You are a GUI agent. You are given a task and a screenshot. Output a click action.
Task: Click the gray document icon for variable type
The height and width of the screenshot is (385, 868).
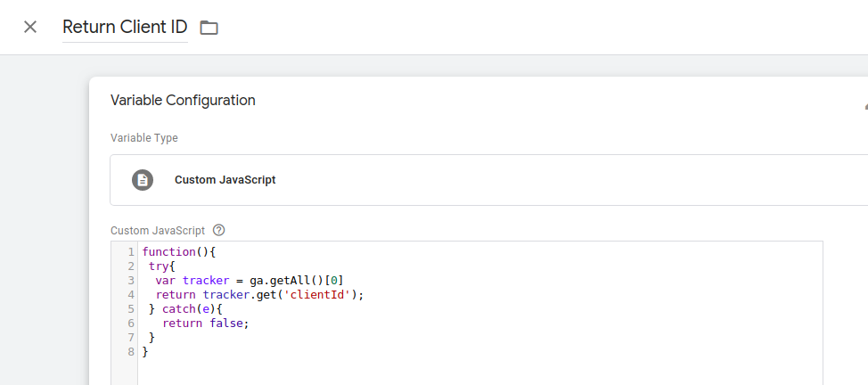[x=143, y=180]
